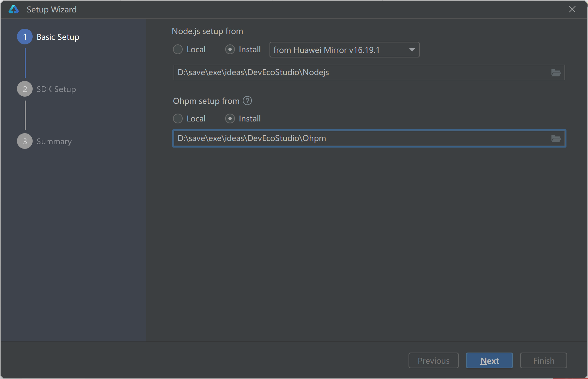Click the Previous button
The width and height of the screenshot is (588, 379).
433,360
